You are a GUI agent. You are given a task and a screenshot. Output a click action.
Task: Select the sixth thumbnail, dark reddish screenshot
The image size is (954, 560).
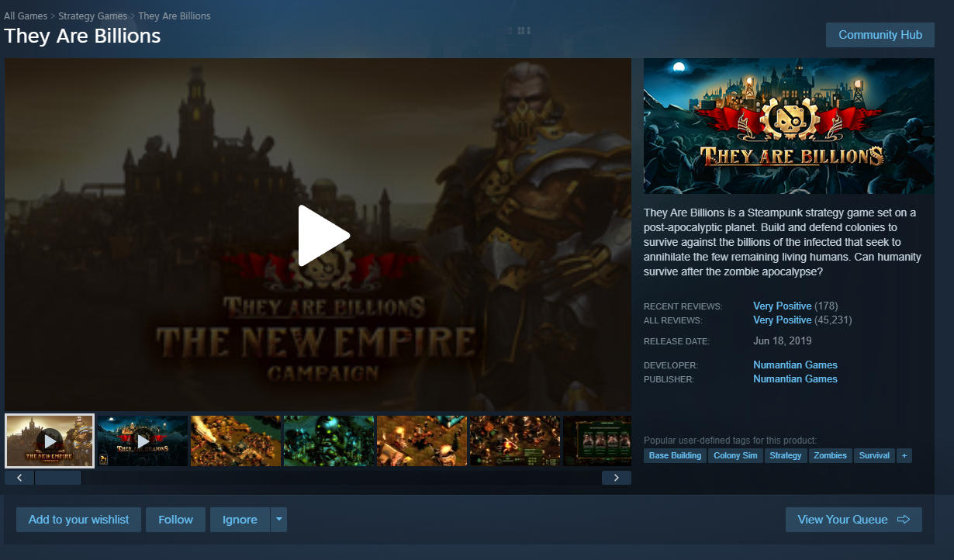[515, 441]
